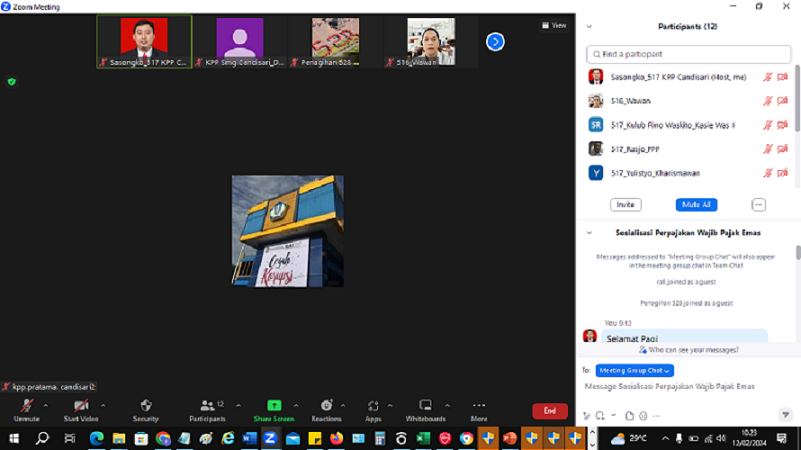Open the Meeting Group Chat recipient dropdown
The width and height of the screenshot is (801, 450).
(635, 370)
